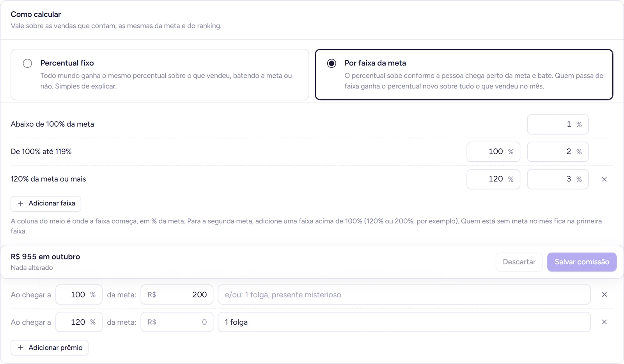Click the Como calcular heading
Screen dimensions: 624x364
tap(36, 14)
